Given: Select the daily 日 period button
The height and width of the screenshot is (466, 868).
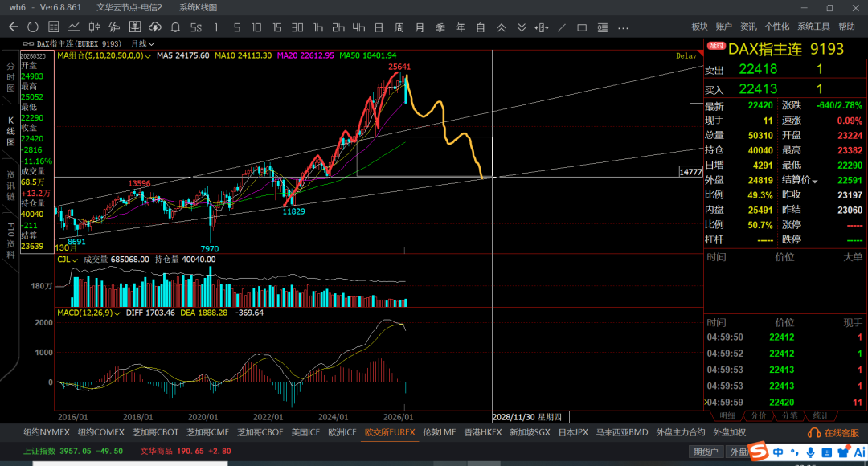Looking at the screenshot, I should click(379, 27).
